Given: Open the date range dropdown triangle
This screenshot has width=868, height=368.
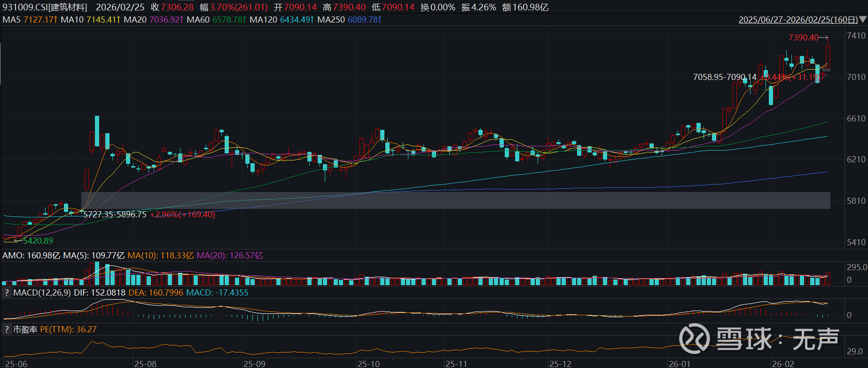Looking at the screenshot, I should tap(863, 20).
